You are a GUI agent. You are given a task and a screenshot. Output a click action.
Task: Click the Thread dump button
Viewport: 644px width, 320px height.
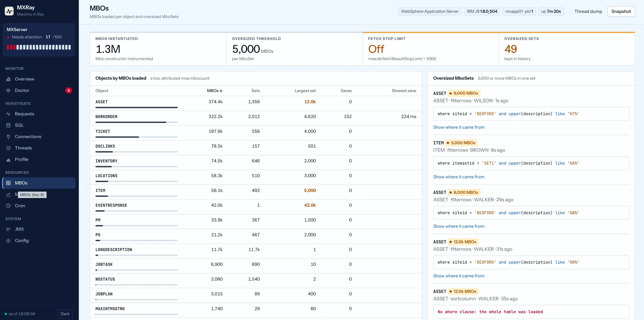click(x=588, y=12)
